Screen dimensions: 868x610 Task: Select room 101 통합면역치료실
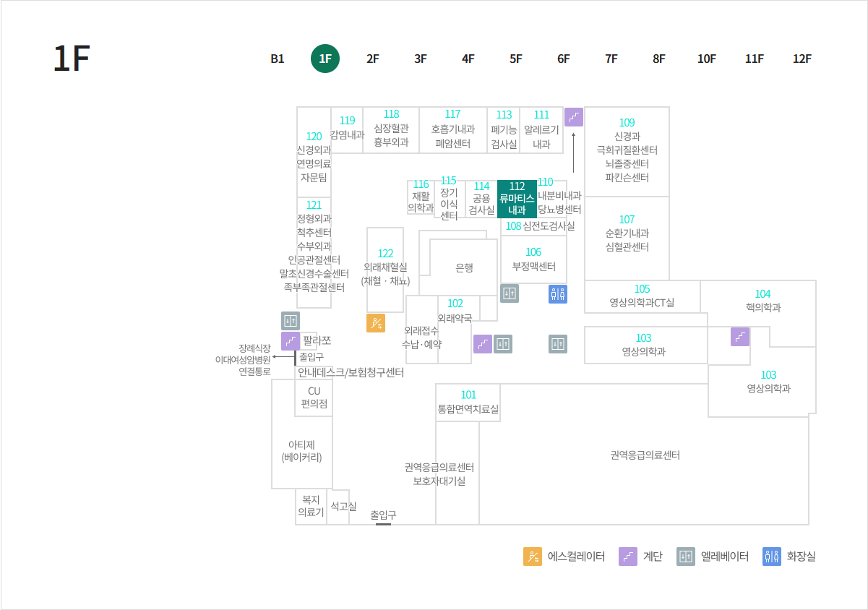tap(468, 402)
